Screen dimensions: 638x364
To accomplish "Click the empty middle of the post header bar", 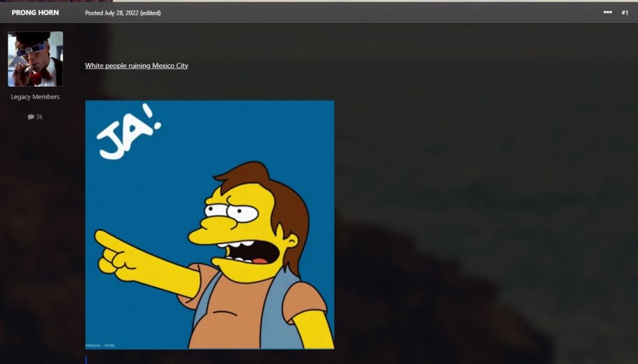I will (383, 13).
